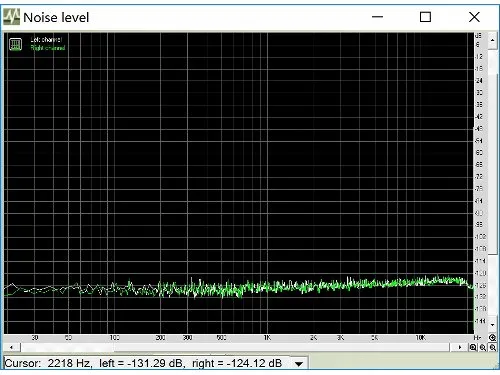Click the horizontal scrollbar left arrow
The width and height of the screenshot is (500, 375).
pos(12,347)
